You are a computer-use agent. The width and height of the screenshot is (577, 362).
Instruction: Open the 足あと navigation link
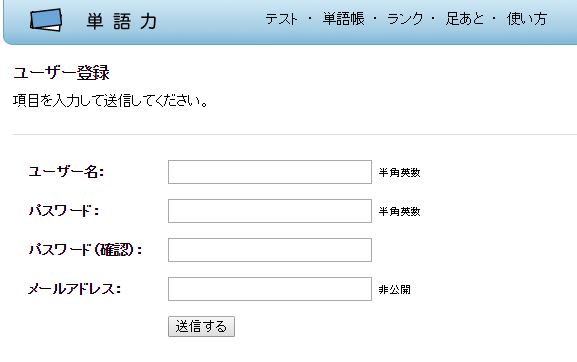pos(465,19)
